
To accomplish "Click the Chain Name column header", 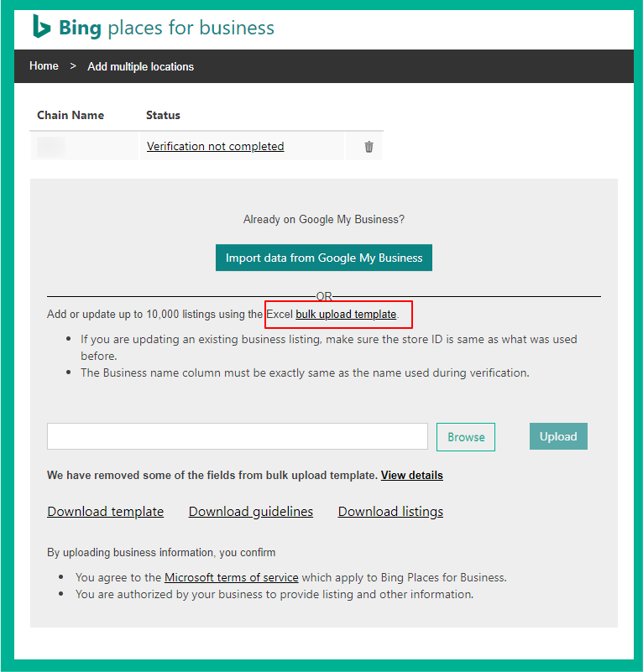I will tap(71, 115).
